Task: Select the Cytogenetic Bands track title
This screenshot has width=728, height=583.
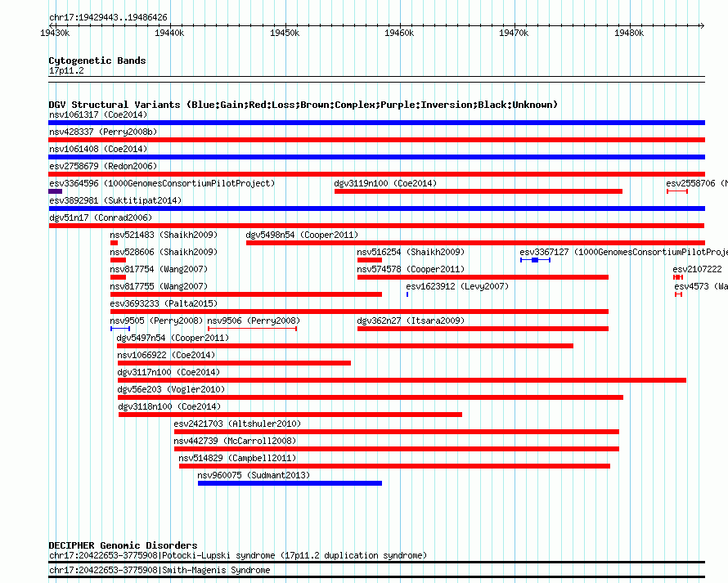Action: [97, 61]
